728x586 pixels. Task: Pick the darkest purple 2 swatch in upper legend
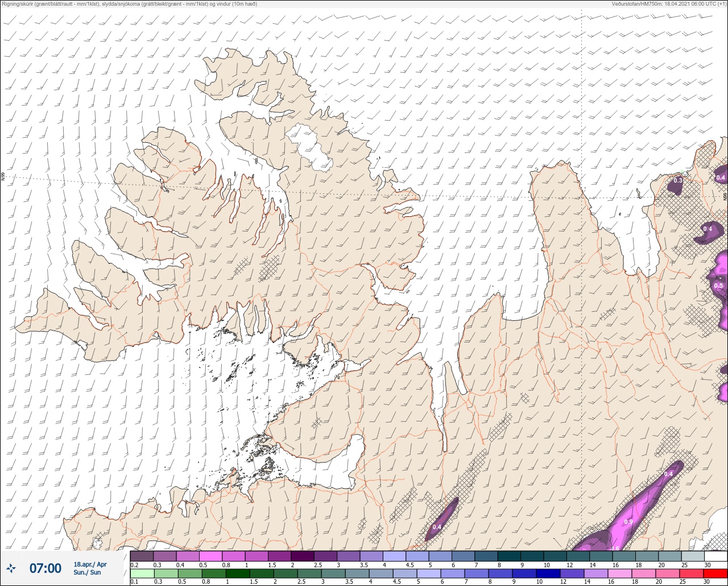pyautogui.click(x=302, y=555)
